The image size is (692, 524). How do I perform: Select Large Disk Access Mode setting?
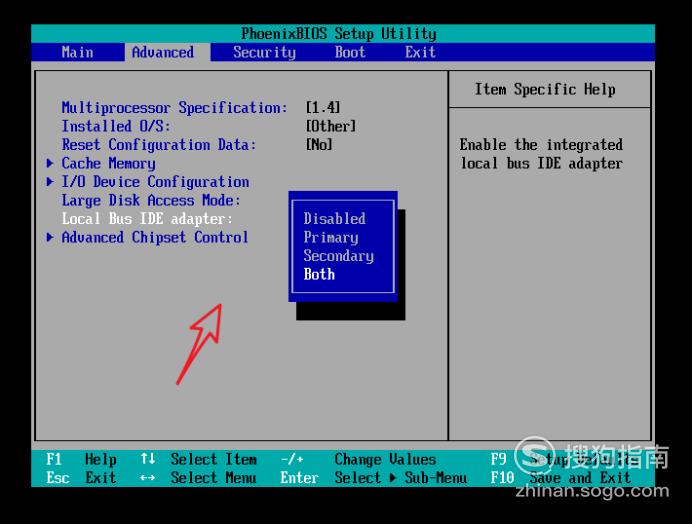tap(151, 200)
